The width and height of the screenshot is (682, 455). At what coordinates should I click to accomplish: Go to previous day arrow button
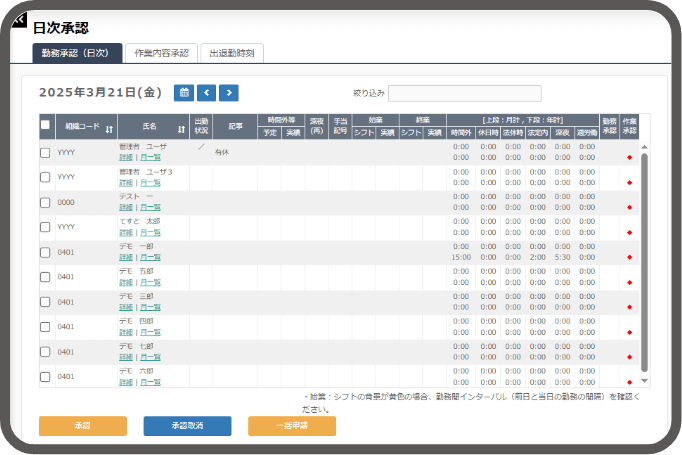click(x=207, y=93)
